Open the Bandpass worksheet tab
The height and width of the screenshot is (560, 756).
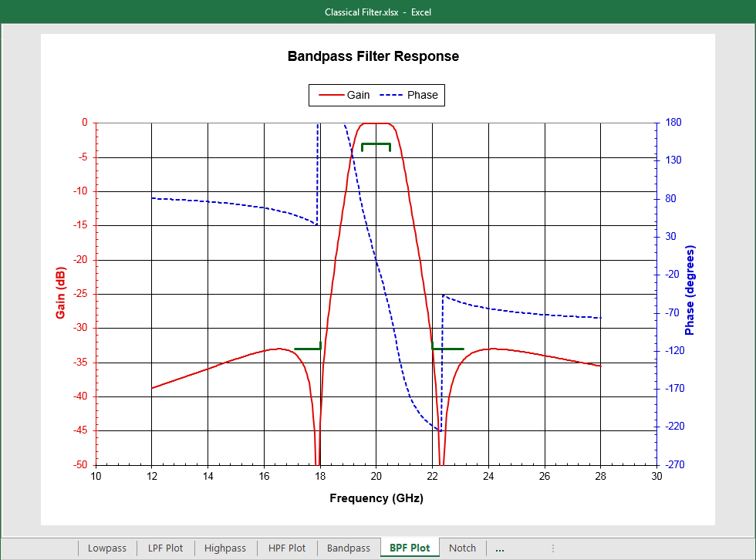[349, 548]
